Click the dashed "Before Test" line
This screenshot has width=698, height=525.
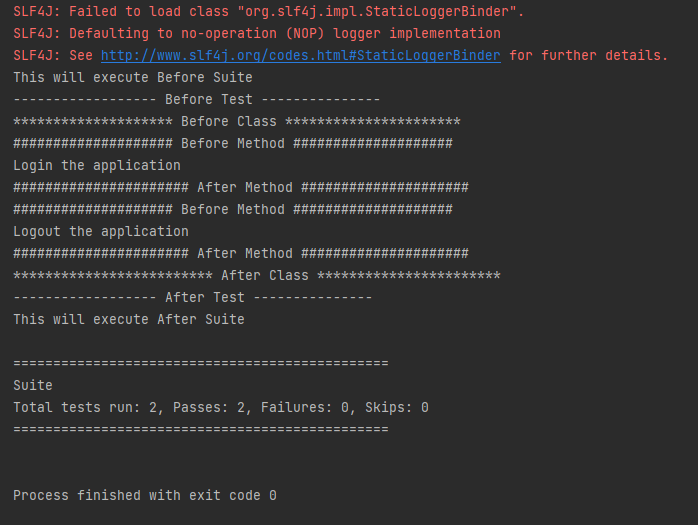196,100
